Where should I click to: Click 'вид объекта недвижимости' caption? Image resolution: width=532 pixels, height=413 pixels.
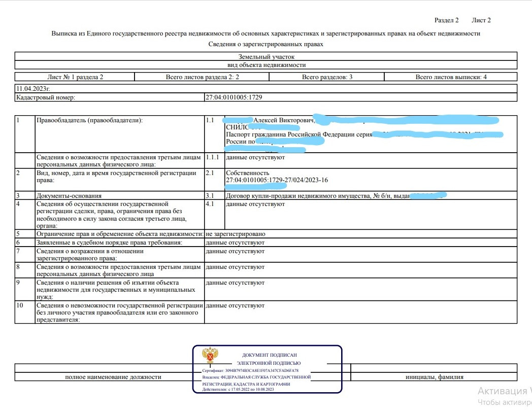point(266,65)
